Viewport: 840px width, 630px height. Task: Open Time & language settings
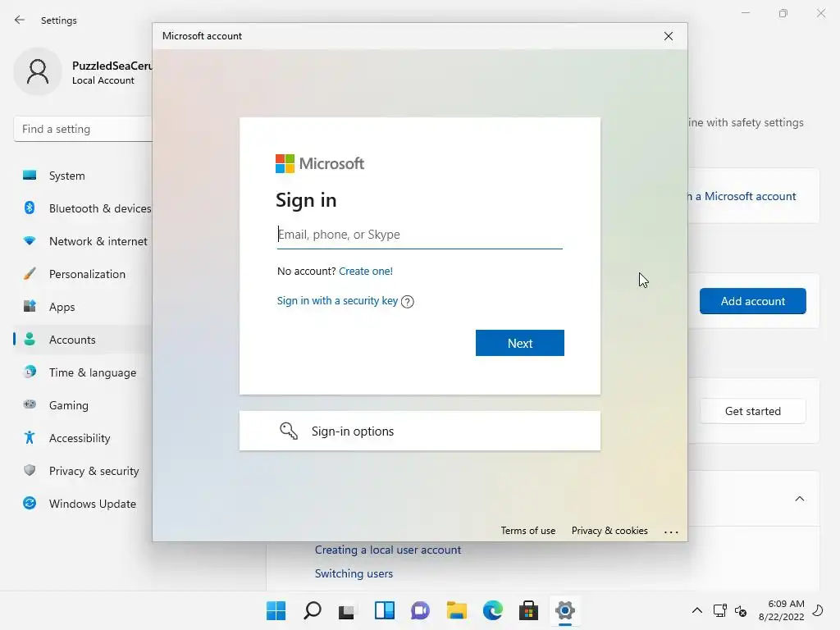coord(84,372)
